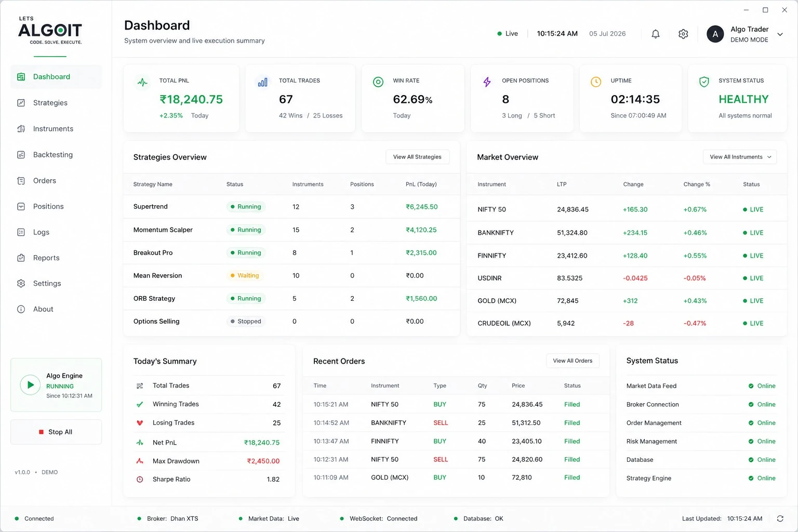The width and height of the screenshot is (798, 532).
Task: Click Broker Connection Online status icon
Action: (x=751, y=404)
